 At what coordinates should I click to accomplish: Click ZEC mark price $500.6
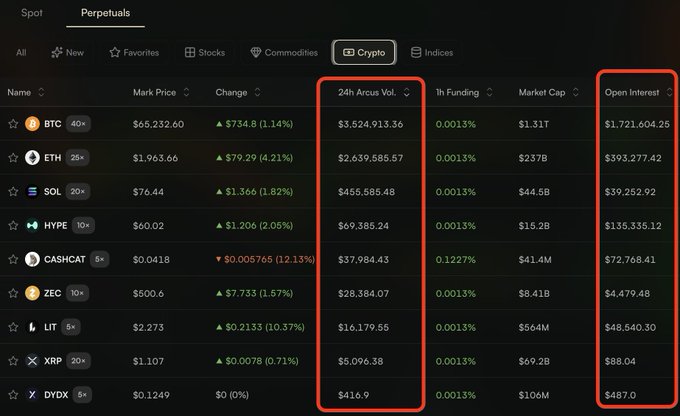[148, 293]
